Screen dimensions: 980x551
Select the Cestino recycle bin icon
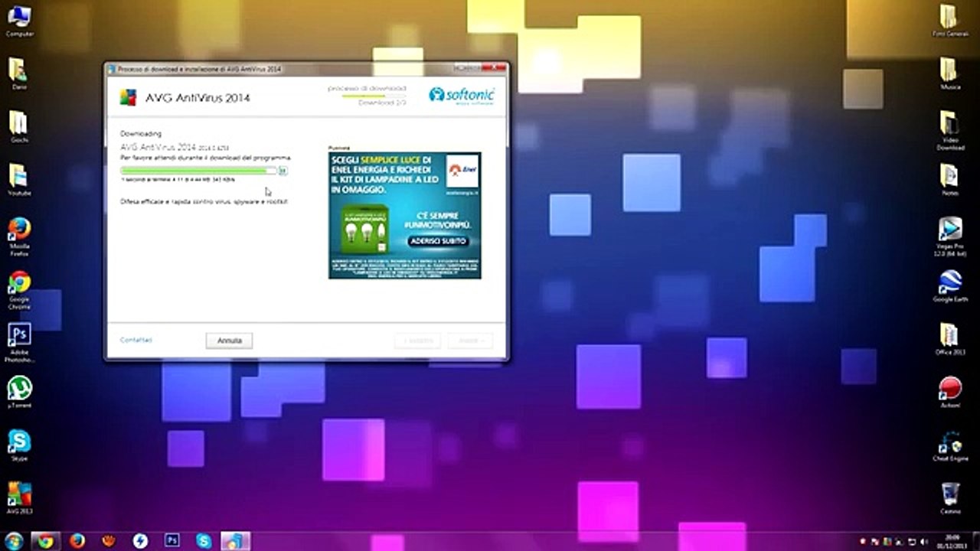pos(949,497)
